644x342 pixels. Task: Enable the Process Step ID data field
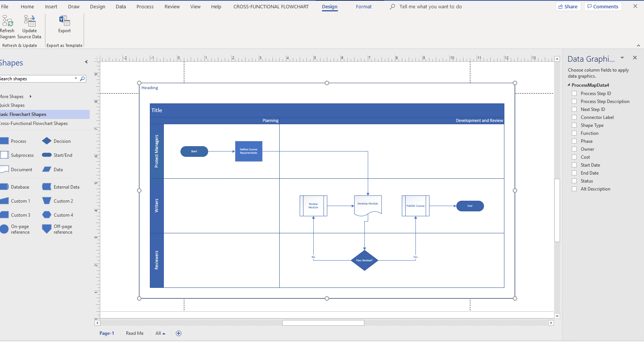tap(574, 93)
